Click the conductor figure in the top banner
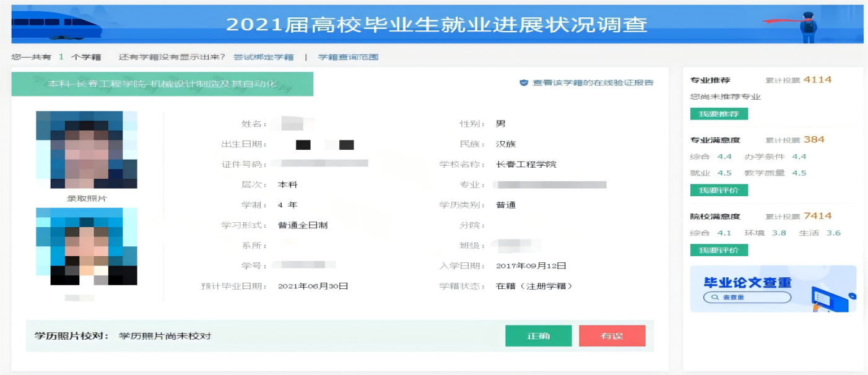Screen dimensions: 868x375 pos(807,27)
